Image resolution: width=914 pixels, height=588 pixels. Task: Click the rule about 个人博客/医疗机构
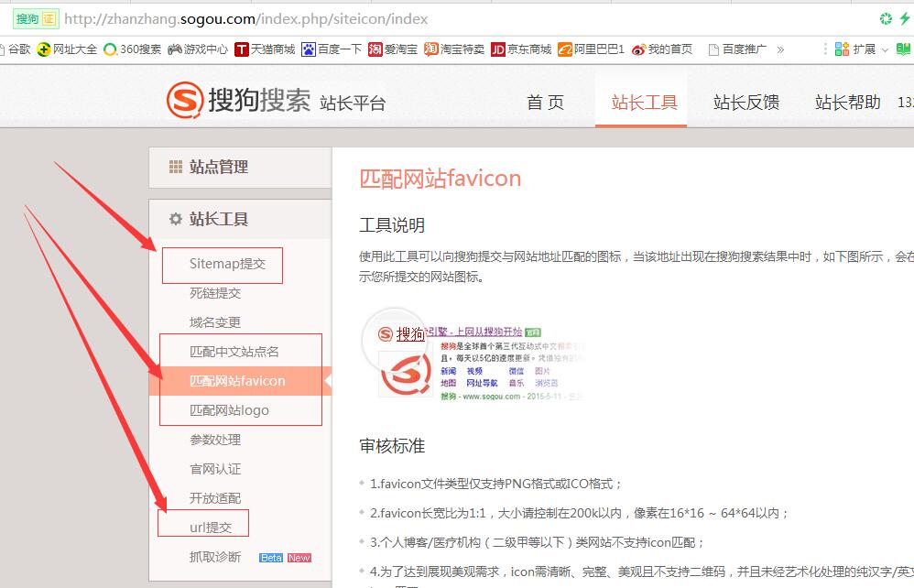point(538,542)
